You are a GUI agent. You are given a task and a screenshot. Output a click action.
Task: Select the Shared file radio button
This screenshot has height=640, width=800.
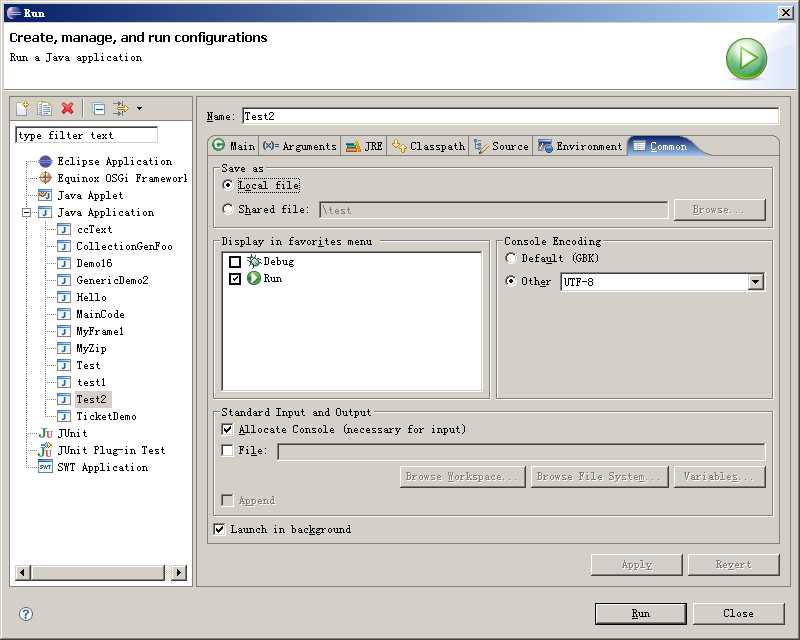coord(228,209)
